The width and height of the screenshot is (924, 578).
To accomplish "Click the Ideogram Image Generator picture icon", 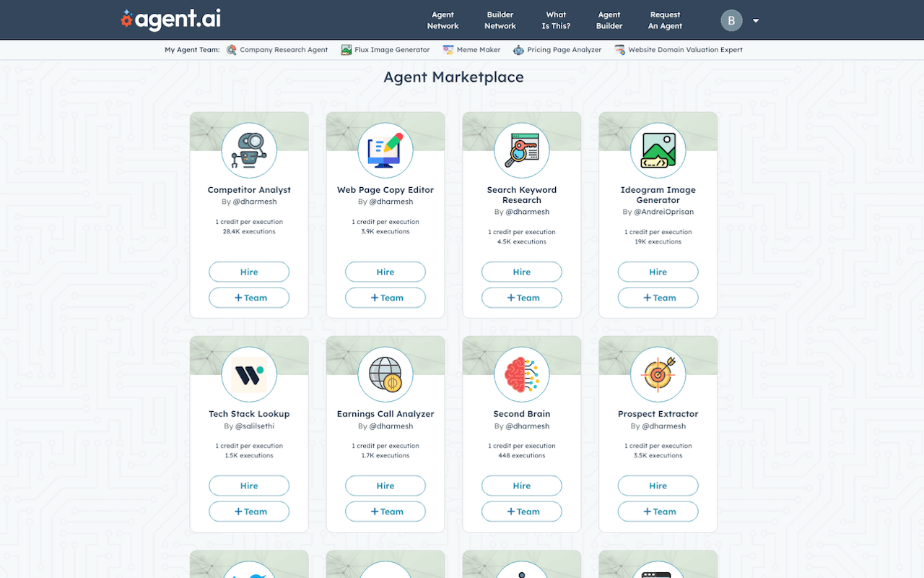I will (658, 150).
